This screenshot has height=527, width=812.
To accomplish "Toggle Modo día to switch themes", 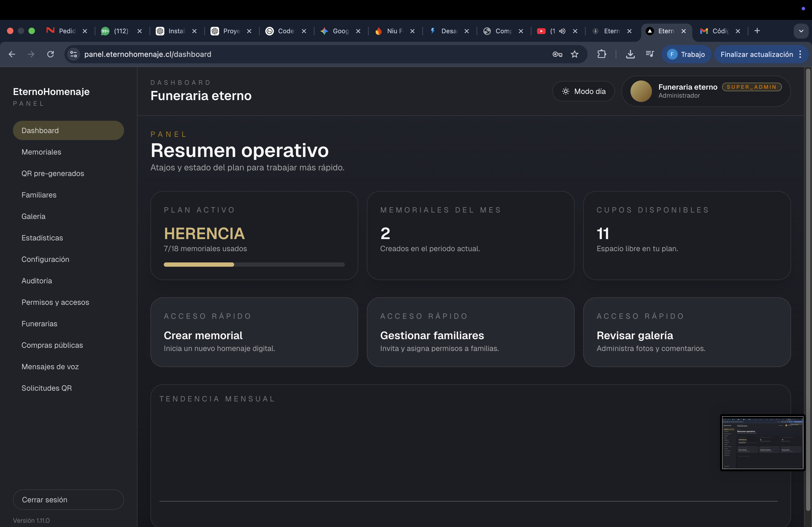I will (x=583, y=91).
